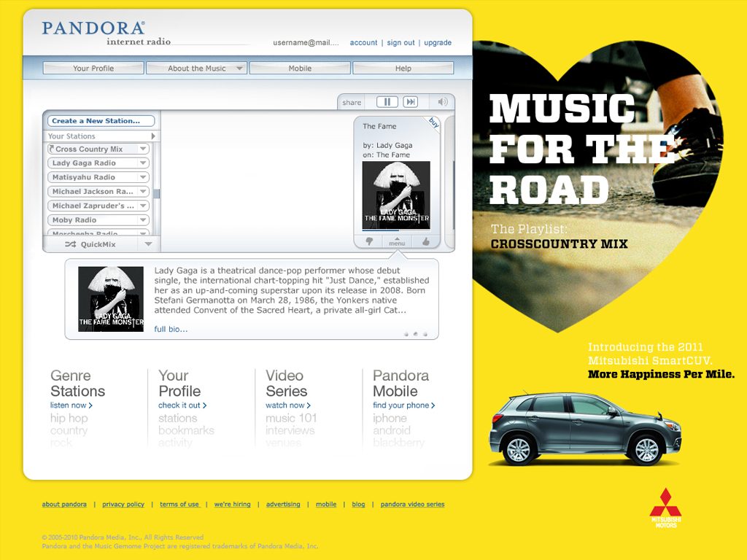Viewport: 747px width, 560px height.
Task: Open the Your Profile nav tab
Action: pos(93,68)
